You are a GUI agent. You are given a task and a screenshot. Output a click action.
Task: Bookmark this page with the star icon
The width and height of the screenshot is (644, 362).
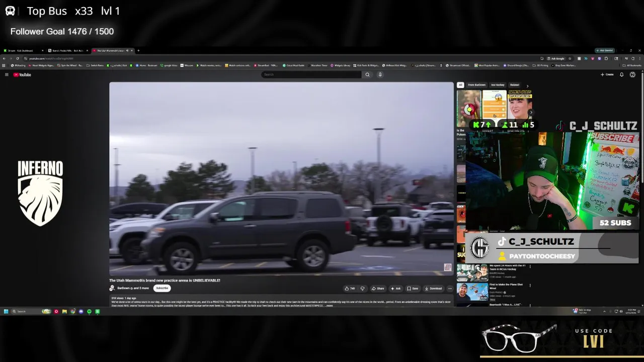coord(570,58)
